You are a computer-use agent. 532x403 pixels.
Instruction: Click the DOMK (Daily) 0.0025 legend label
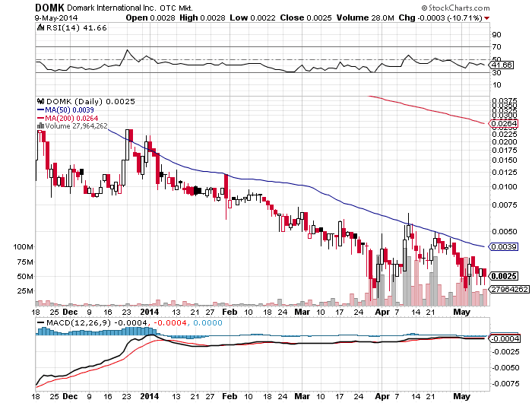click(x=90, y=101)
